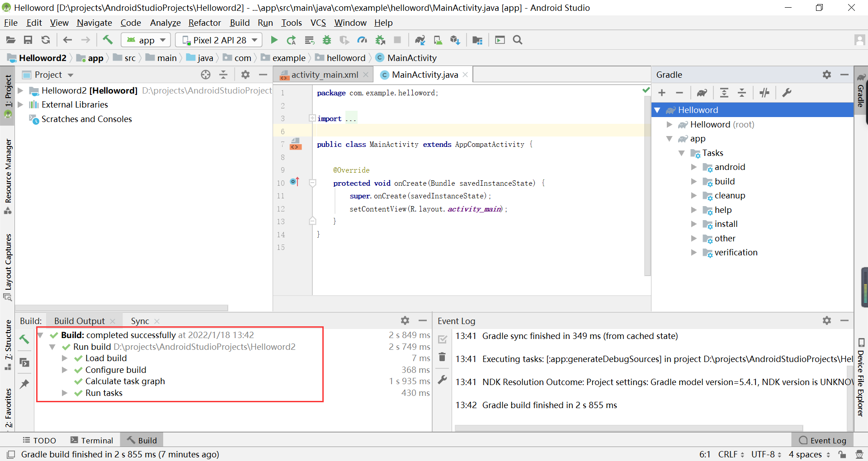
Task: Click the Terminal button at the bottom
Action: point(92,440)
